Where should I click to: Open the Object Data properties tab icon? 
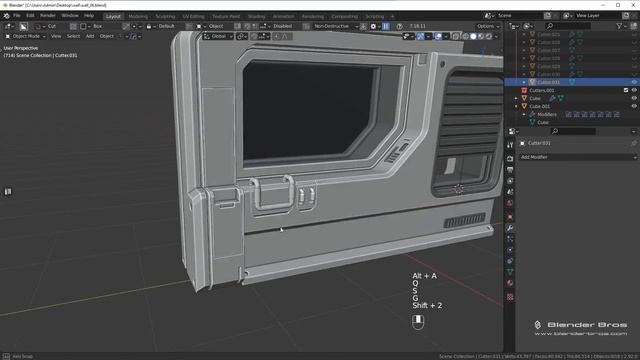point(510,272)
